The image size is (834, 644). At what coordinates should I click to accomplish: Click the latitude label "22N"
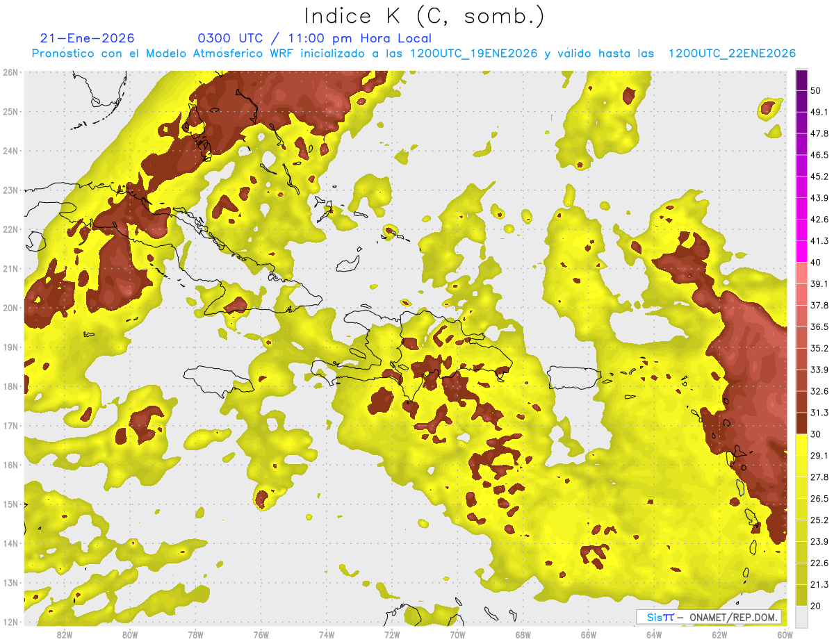coord(10,229)
